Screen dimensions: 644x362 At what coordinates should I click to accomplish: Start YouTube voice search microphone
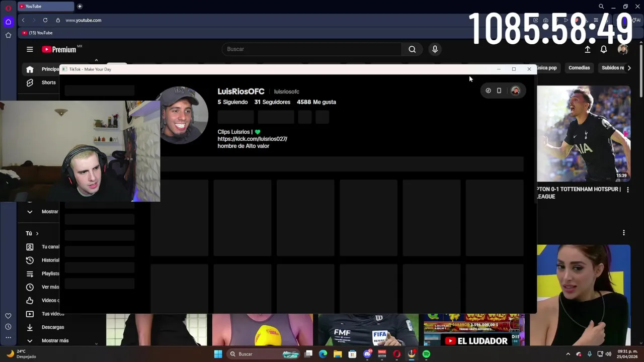pyautogui.click(x=435, y=49)
